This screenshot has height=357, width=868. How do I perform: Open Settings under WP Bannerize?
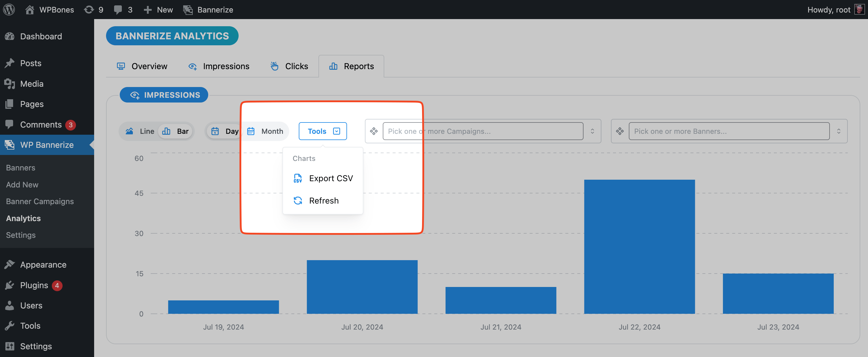pyautogui.click(x=21, y=235)
